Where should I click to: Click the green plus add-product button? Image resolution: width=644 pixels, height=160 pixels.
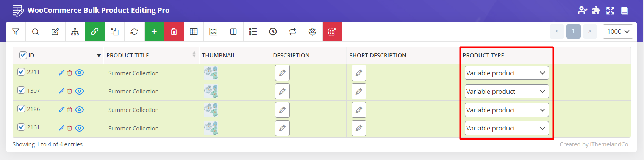pos(154,32)
